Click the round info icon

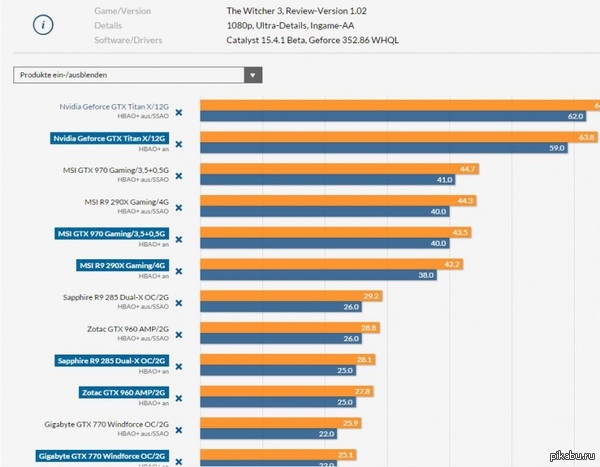43,25
